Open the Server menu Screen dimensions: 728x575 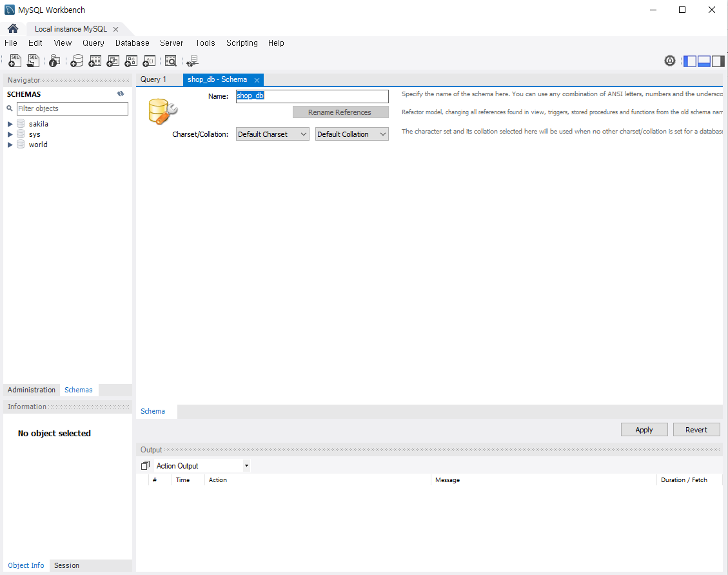[x=172, y=43]
